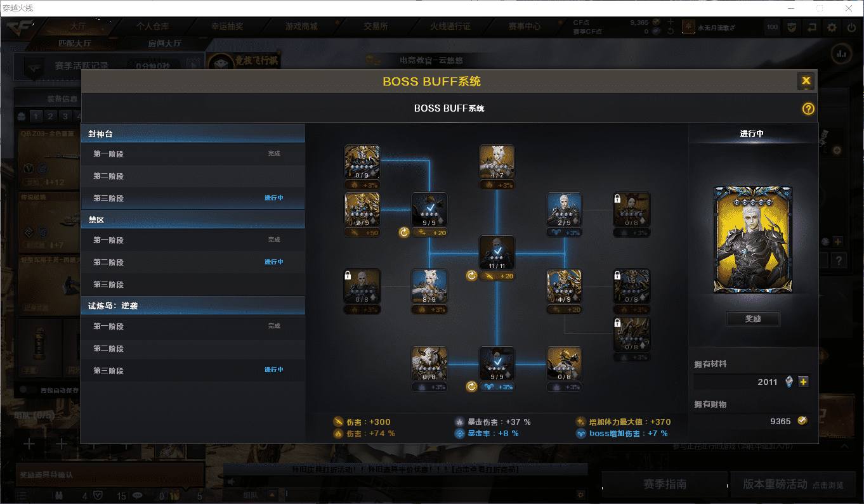Image resolution: width=864 pixels, height=504 pixels.
Task: Open the settings gear in the top bar
Action: pyautogui.click(x=832, y=27)
